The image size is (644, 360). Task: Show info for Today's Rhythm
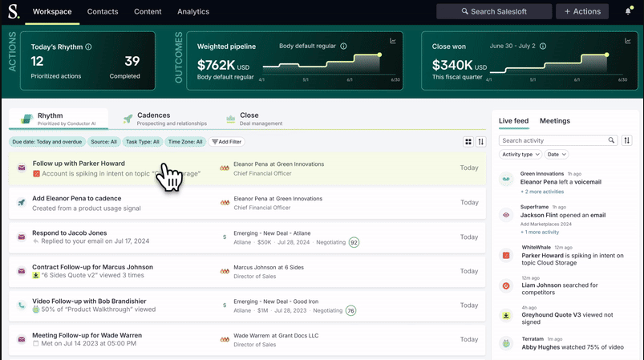coord(89,47)
